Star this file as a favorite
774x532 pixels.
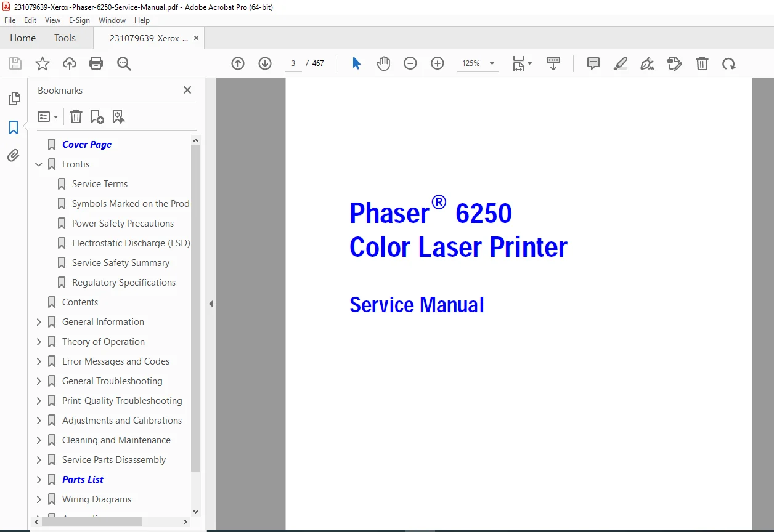[43, 63]
